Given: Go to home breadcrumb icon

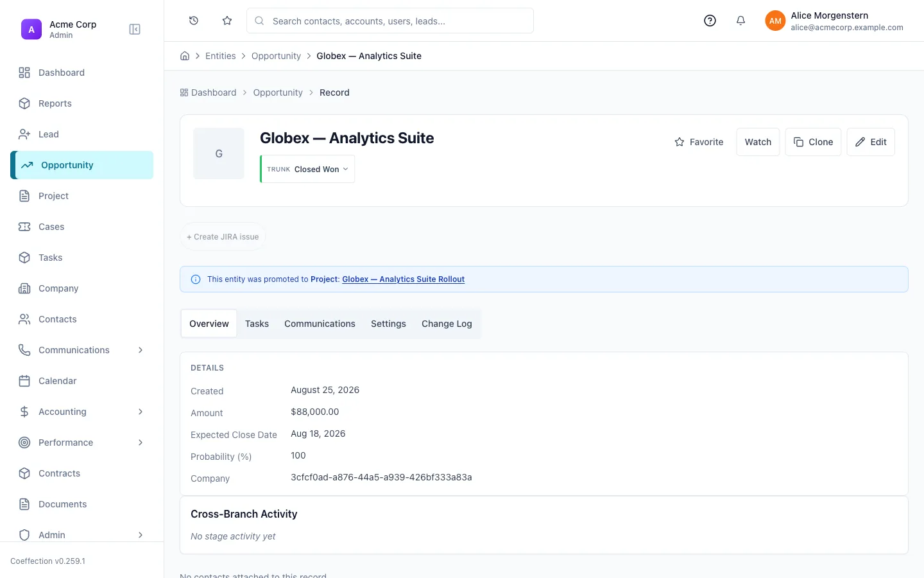Looking at the screenshot, I should coord(185,56).
